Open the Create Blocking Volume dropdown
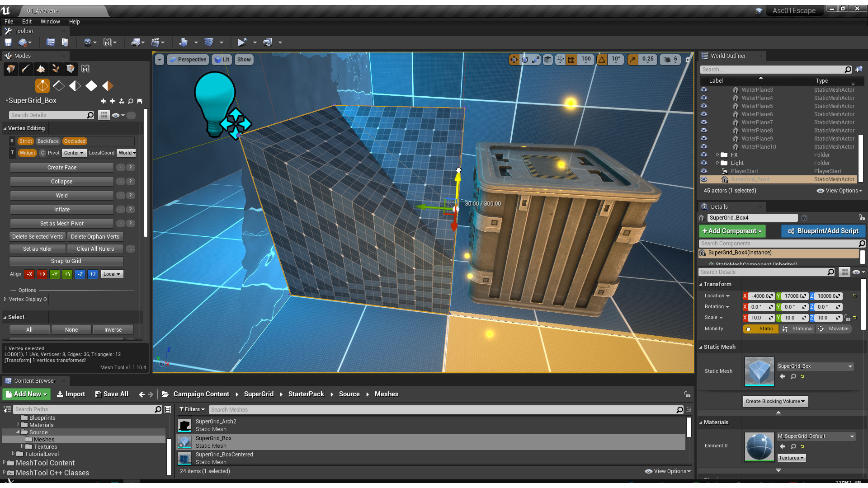Image resolution: width=868 pixels, height=488 pixels. [x=775, y=402]
